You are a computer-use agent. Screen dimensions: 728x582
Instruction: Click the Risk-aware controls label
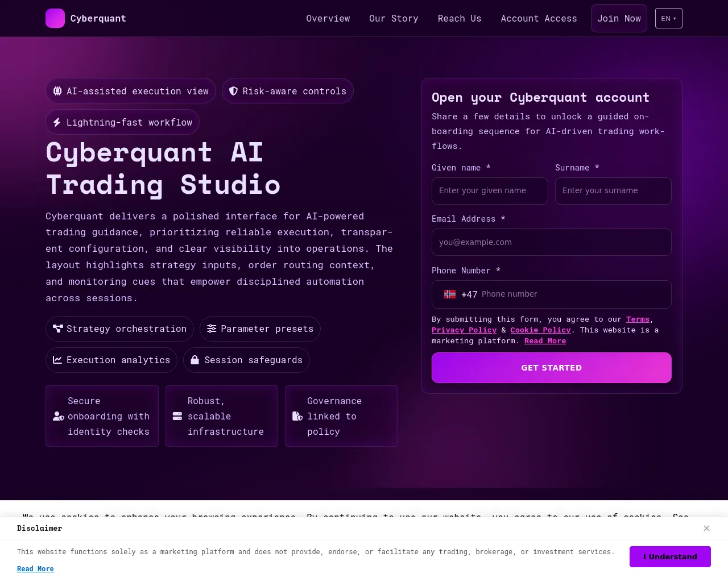point(294,91)
